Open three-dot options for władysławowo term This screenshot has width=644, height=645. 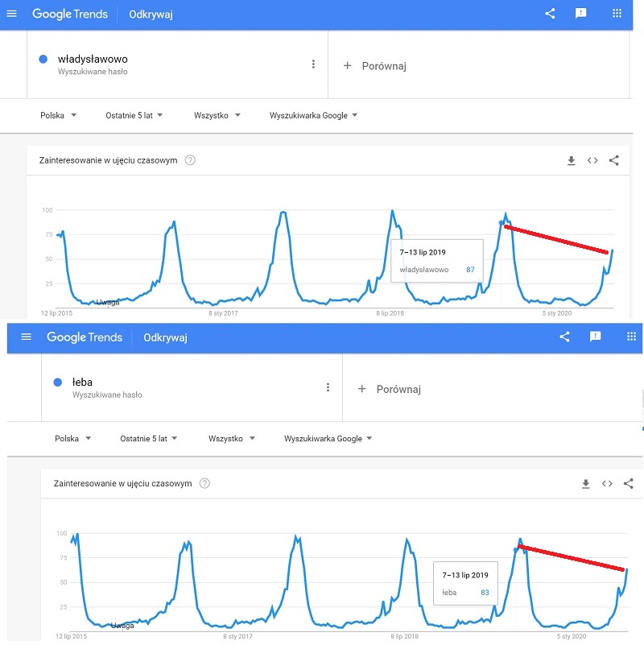[x=313, y=64]
